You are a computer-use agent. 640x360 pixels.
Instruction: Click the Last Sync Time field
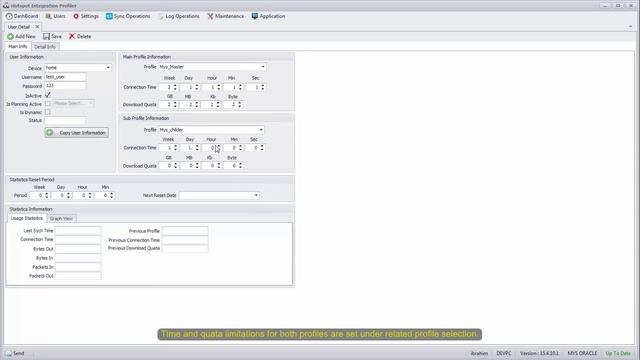coord(78,231)
